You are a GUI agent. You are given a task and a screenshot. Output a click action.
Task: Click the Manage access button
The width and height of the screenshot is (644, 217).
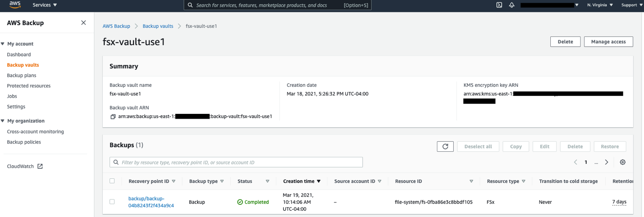tap(608, 42)
